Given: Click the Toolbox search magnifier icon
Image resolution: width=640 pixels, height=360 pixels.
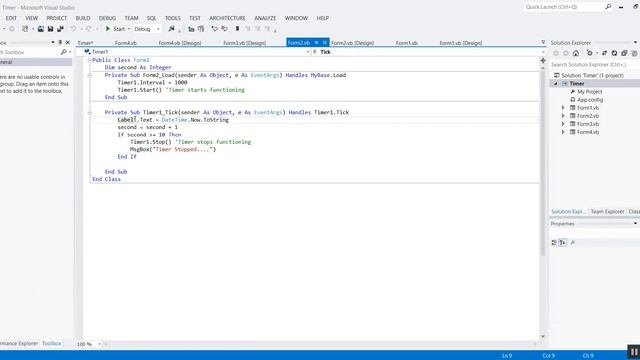Looking at the screenshot, I should (64, 52).
